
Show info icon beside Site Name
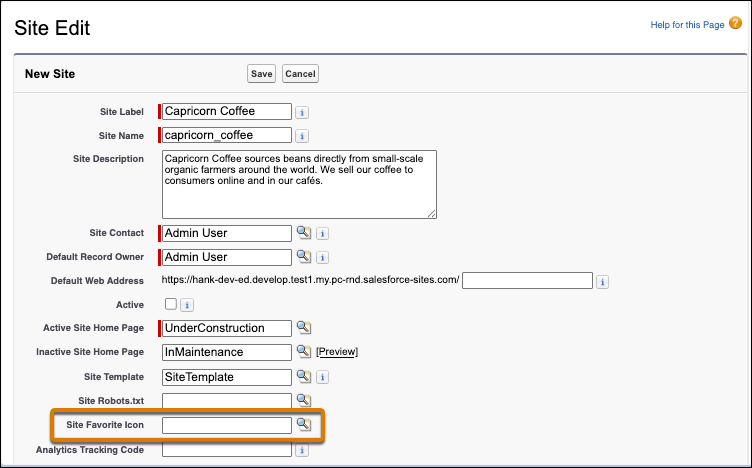coord(302,136)
